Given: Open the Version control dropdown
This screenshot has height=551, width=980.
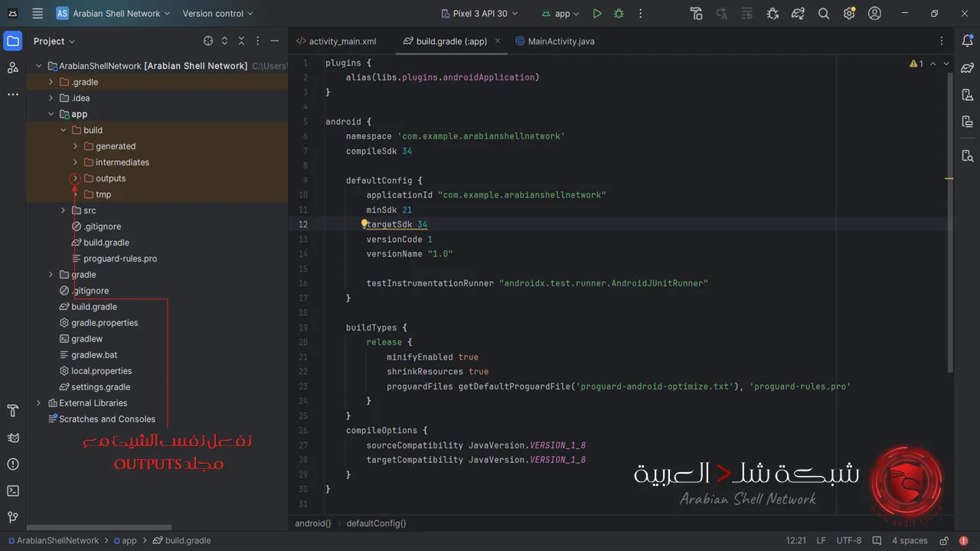Looking at the screenshot, I should (217, 14).
